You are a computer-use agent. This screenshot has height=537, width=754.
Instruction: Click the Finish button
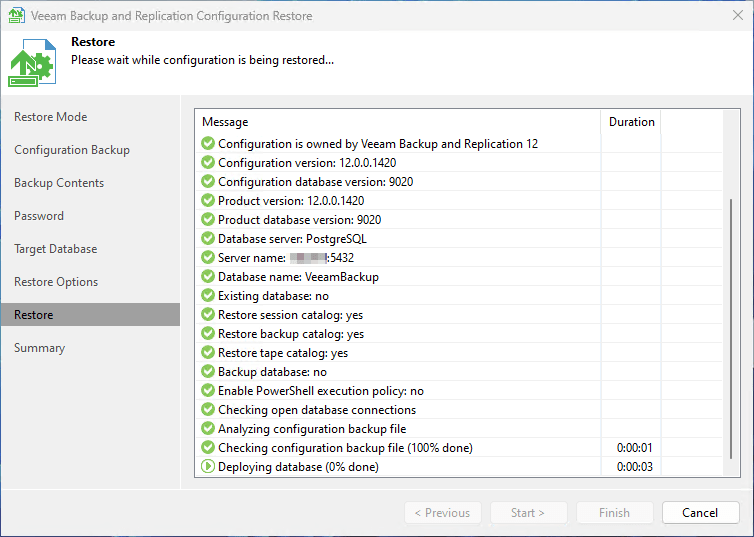point(614,513)
